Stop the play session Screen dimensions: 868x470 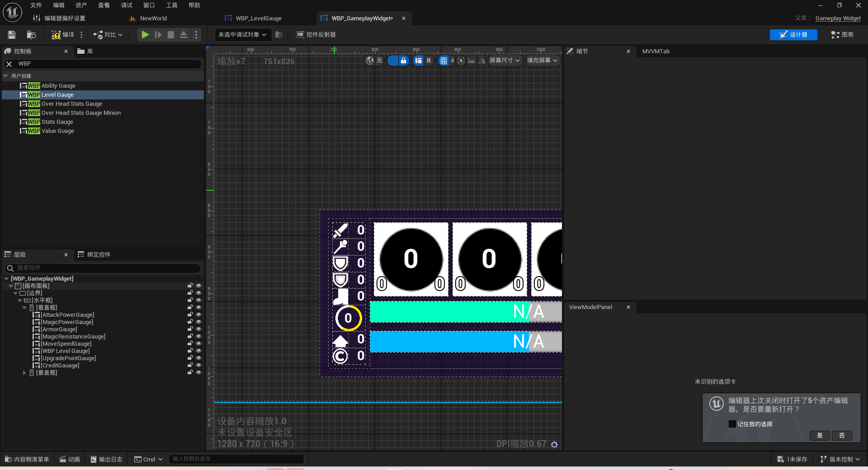click(171, 35)
